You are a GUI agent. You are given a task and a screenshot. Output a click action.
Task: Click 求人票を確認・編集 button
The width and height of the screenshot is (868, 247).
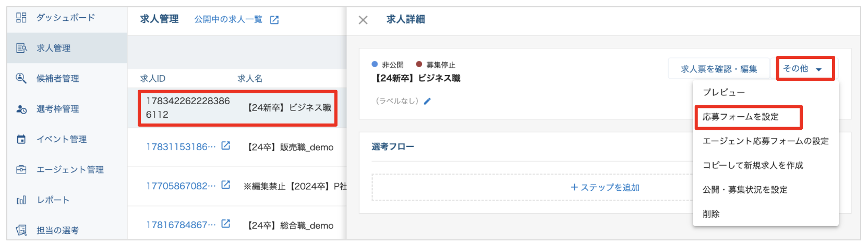[x=718, y=69]
